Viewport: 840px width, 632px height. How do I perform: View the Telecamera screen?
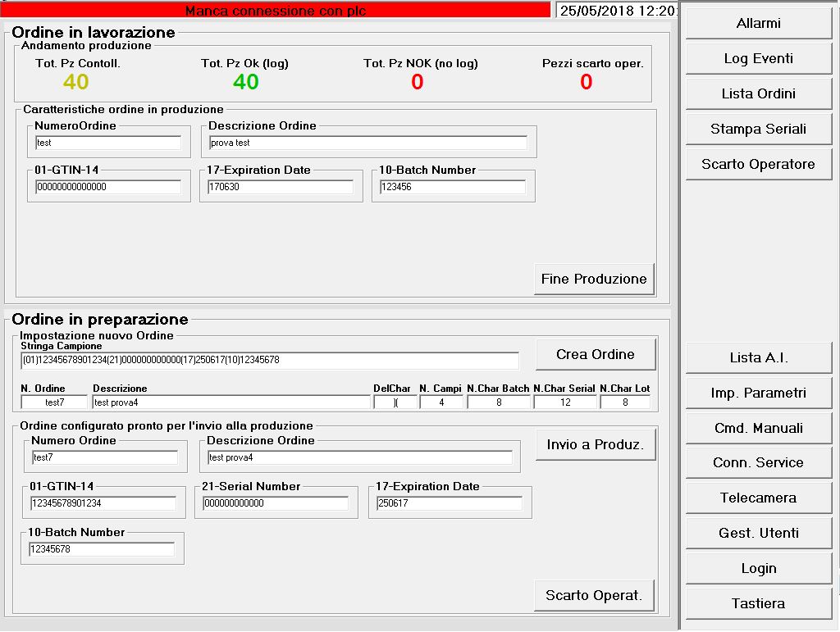pos(758,498)
